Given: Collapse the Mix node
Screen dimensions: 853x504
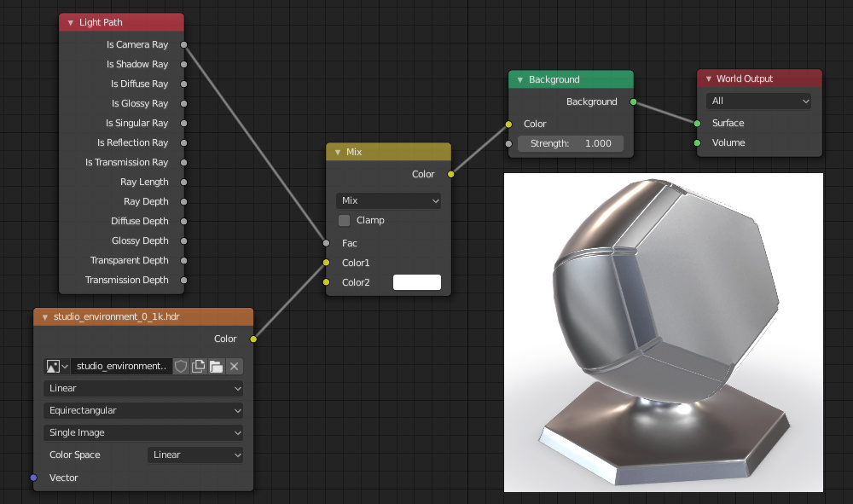Looking at the screenshot, I should (338, 153).
